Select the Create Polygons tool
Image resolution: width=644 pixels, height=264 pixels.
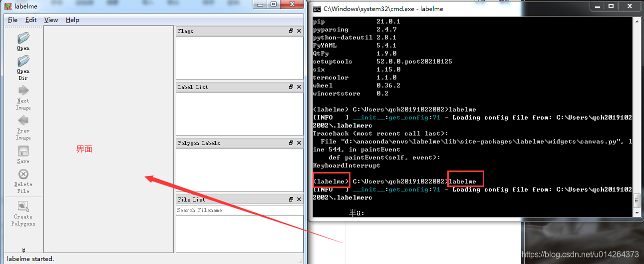[23, 206]
